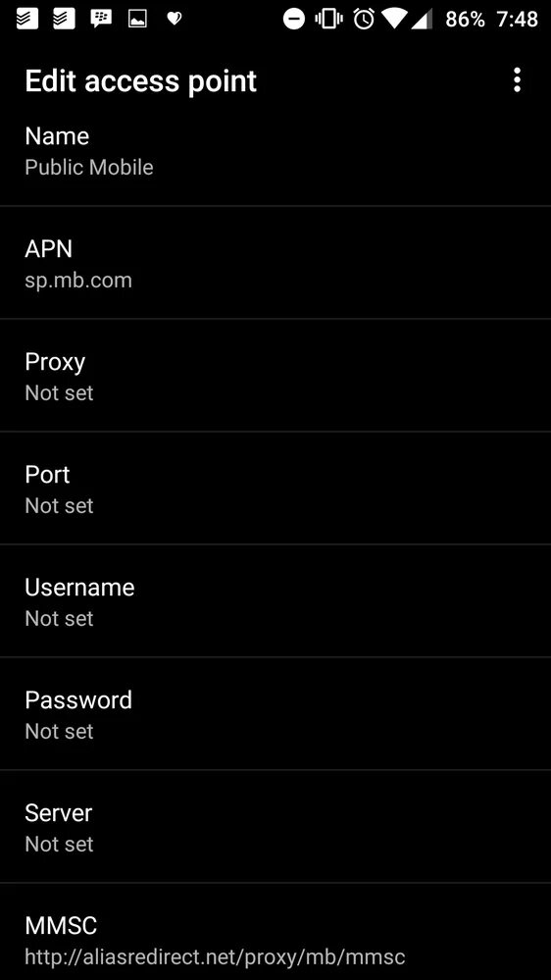Tap the vibrate mode status icon
This screenshot has width=551, height=980.
[x=328, y=19]
